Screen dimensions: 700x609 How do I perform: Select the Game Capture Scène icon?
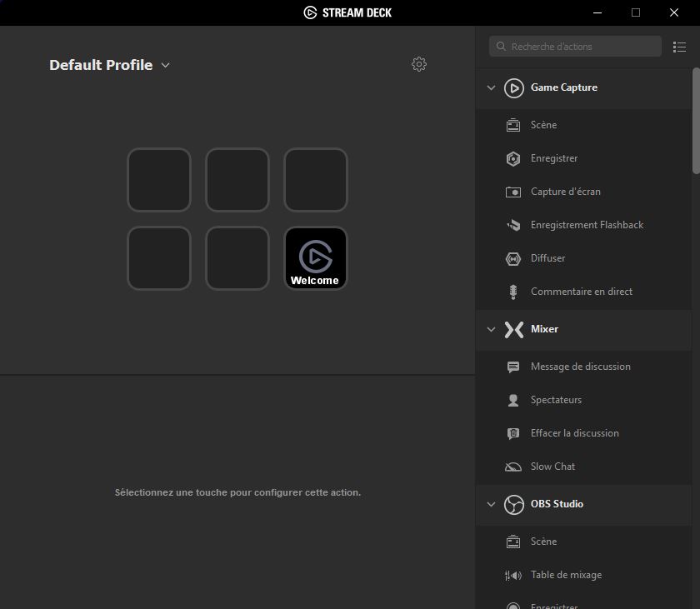tap(513, 125)
